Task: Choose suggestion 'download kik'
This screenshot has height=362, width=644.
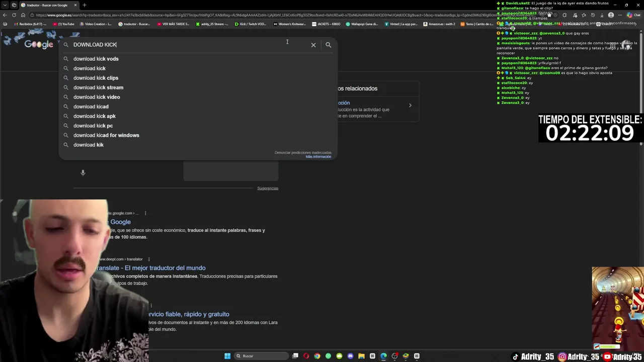Action: [198, 145]
